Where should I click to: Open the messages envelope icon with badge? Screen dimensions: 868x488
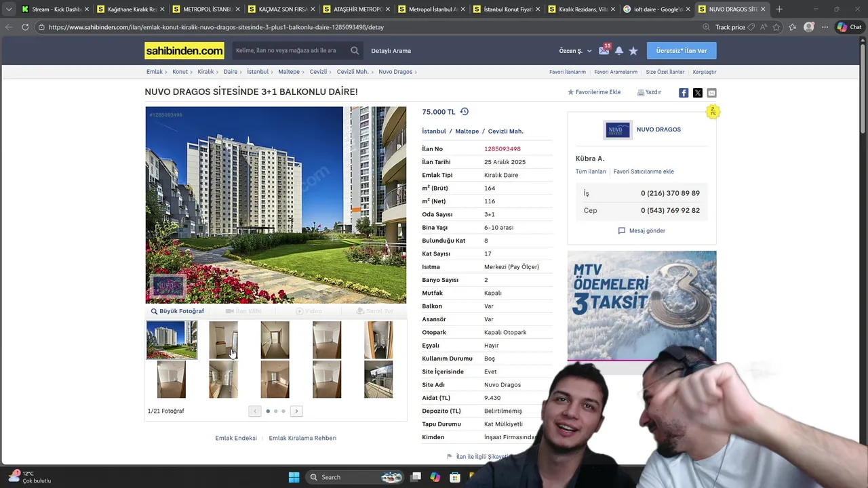(x=604, y=50)
